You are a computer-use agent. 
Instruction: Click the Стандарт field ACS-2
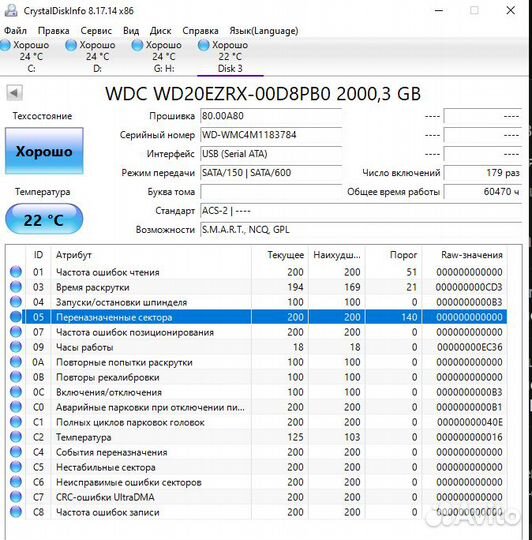(x=361, y=210)
